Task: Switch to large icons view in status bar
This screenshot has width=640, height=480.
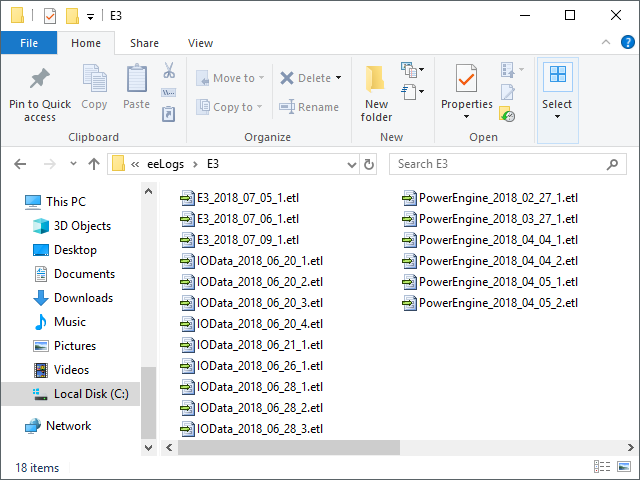Action: pos(622,467)
